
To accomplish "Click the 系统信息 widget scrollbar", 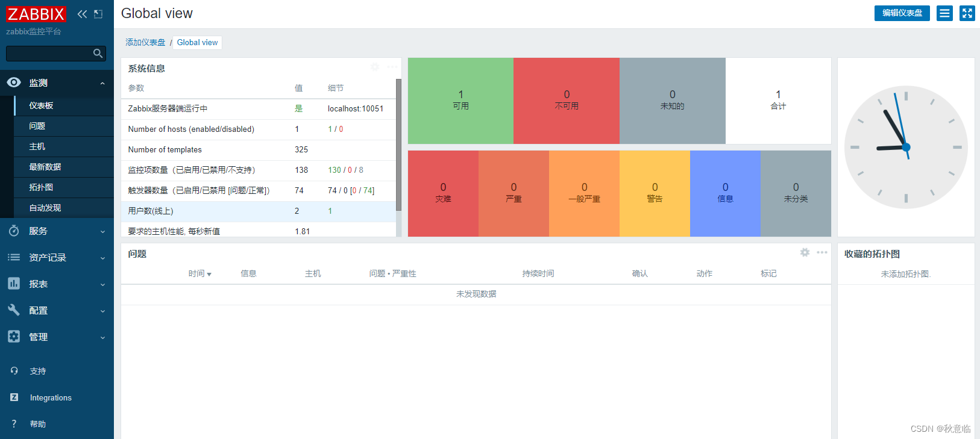I will point(398,145).
